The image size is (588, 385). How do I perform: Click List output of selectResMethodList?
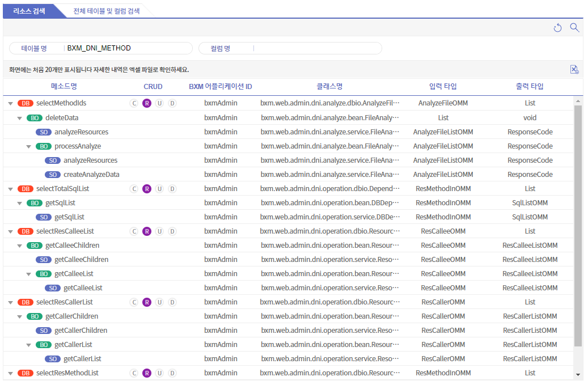pos(530,373)
